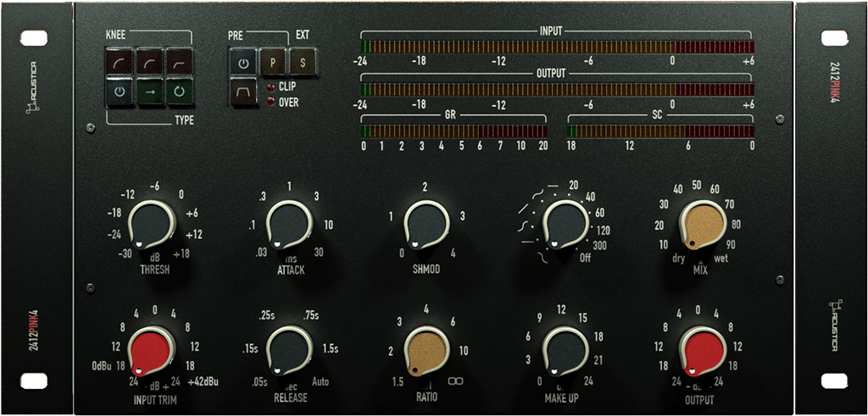The image size is (868, 416).
Task: Click the sidechain filter frequency knob
Action: tap(565, 225)
